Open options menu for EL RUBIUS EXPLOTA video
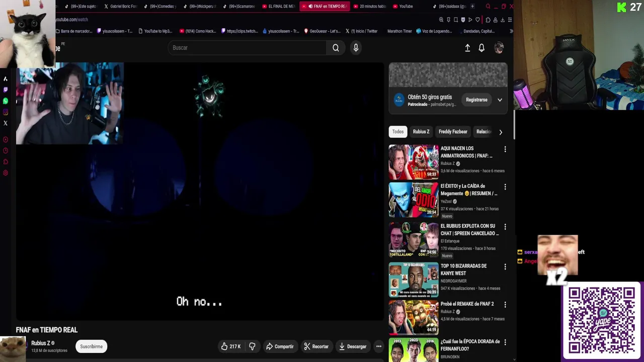Image resolution: width=644 pixels, height=362 pixels. click(505, 227)
